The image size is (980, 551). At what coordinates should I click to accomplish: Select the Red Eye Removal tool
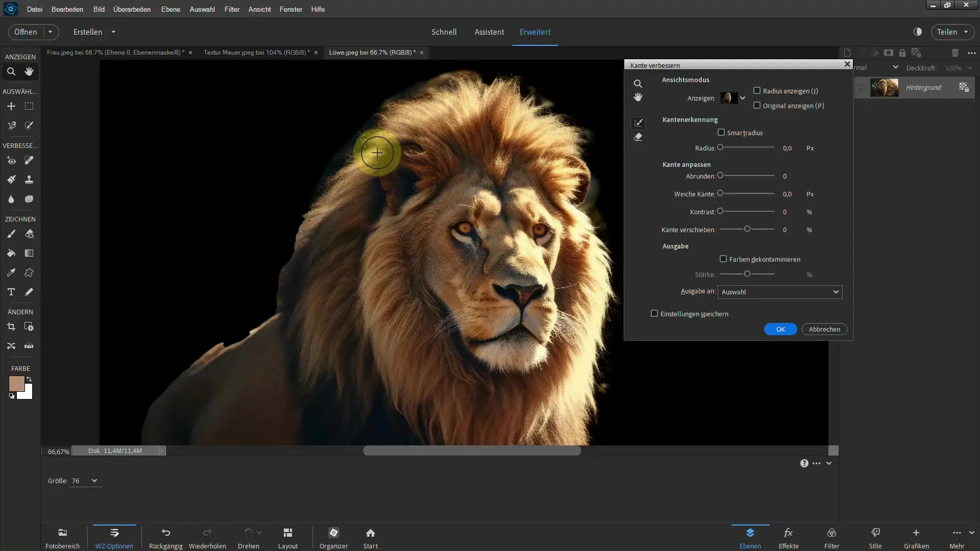tap(11, 160)
